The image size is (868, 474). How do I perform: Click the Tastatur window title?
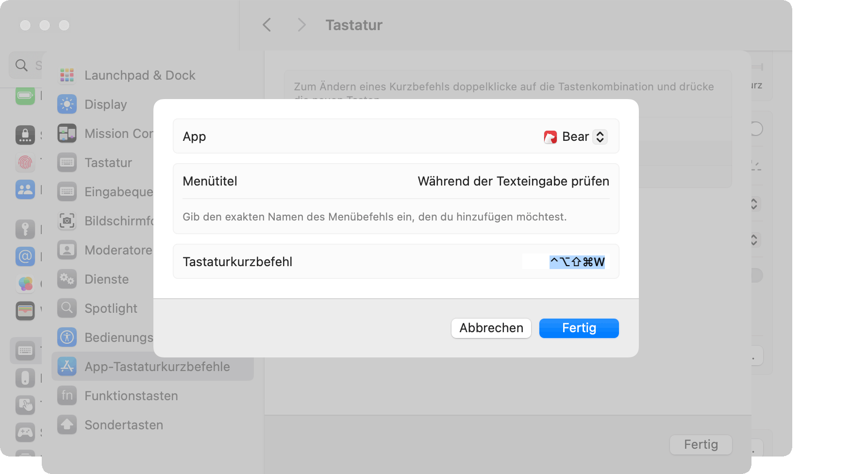point(354,25)
